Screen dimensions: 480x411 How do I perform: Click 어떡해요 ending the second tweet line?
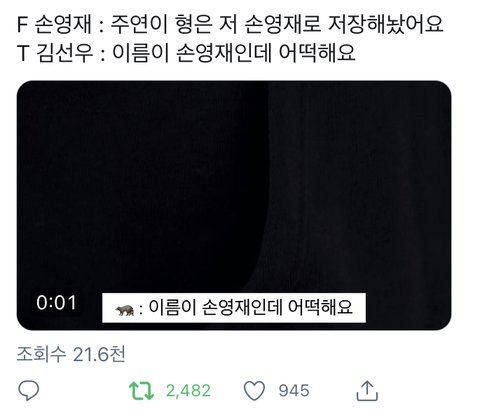tap(317, 53)
